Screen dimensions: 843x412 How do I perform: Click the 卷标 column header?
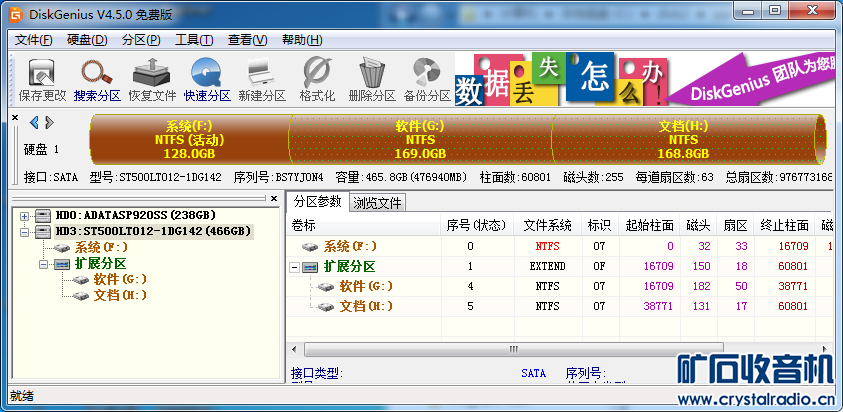point(363,225)
